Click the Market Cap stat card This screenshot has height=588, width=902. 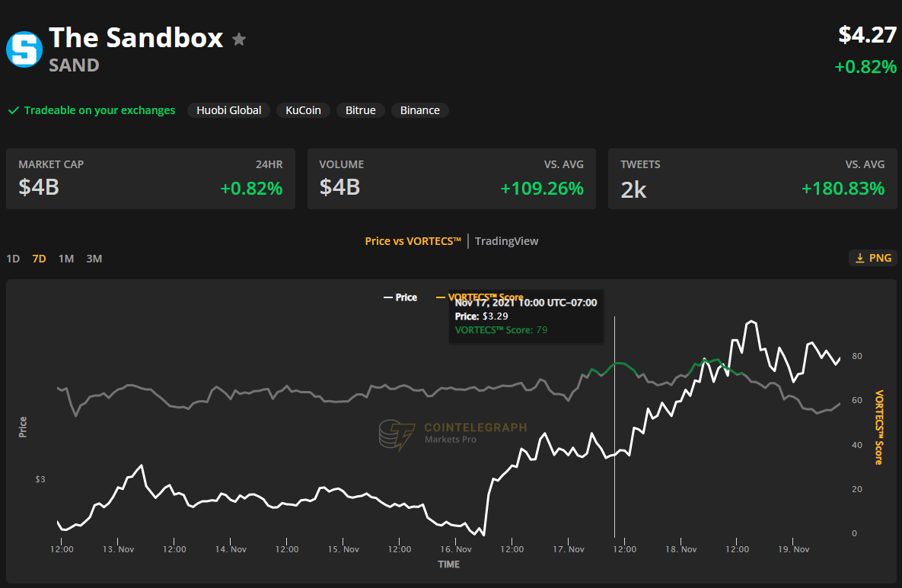point(150,179)
